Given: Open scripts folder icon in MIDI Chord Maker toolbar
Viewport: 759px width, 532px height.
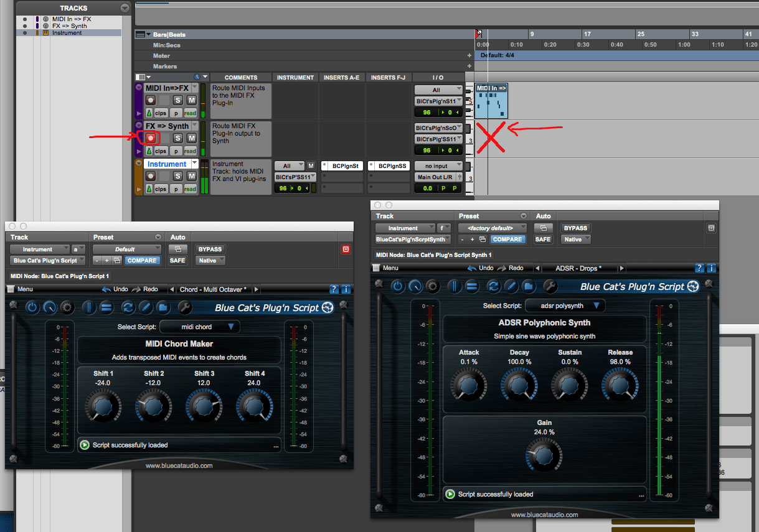Looking at the screenshot, I should [x=163, y=307].
